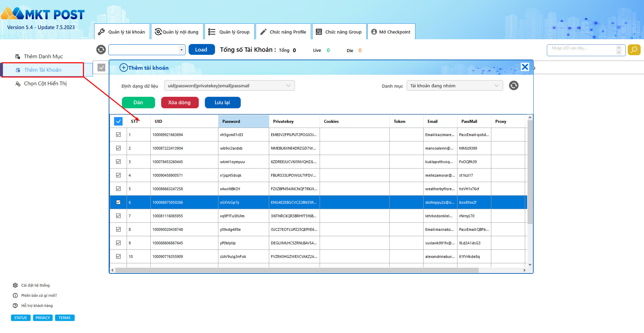Click the Privatekey column header
The height and width of the screenshot is (333, 644).
click(294, 121)
